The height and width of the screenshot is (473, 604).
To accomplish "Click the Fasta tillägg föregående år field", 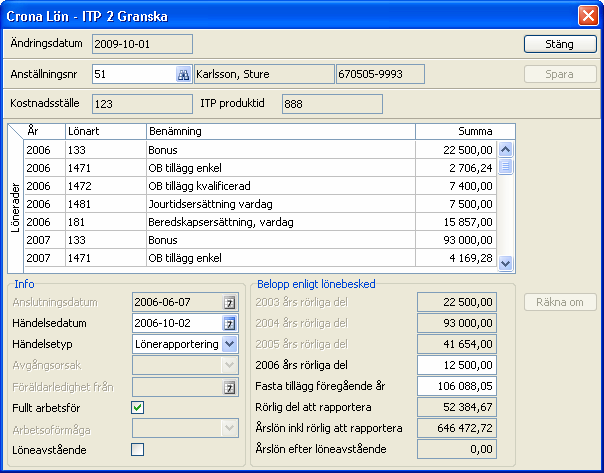I will coord(457,386).
